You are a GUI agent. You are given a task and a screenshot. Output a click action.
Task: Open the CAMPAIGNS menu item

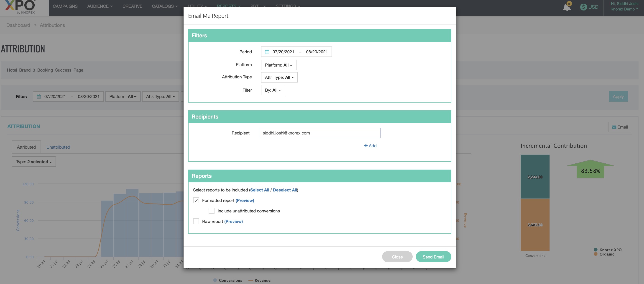pyautogui.click(x=65, y=6)
